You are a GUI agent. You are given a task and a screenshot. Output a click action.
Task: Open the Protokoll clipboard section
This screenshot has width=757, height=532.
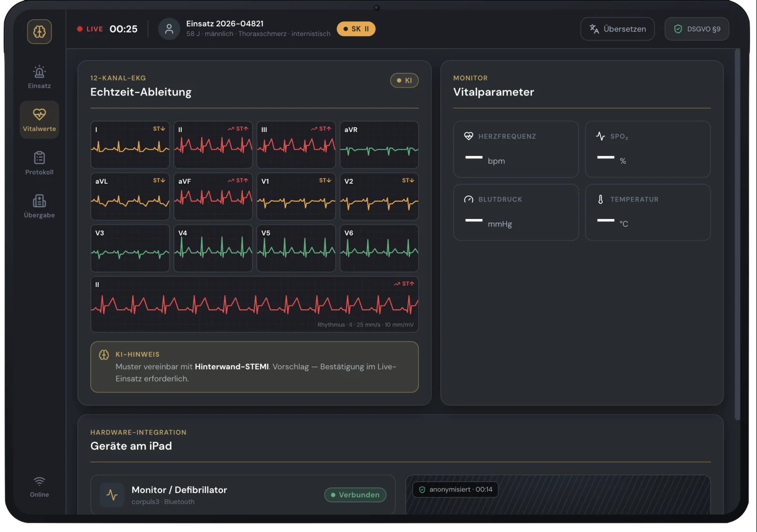[39, 163]
